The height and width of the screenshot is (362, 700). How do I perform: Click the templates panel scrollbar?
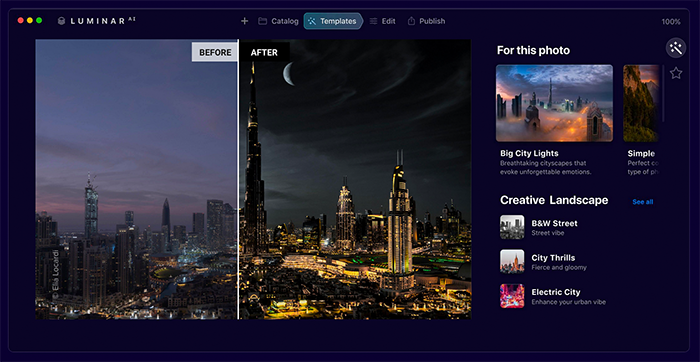(x=663, y=93)
